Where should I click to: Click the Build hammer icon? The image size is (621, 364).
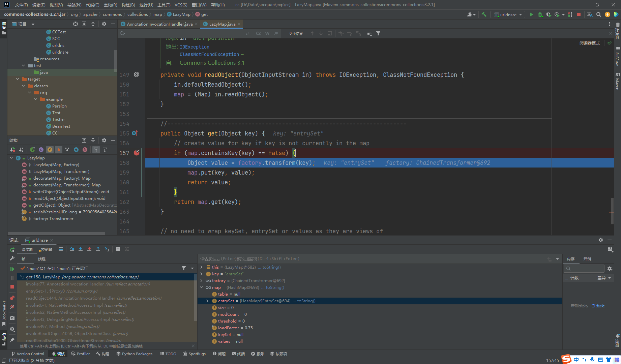click(484, 14)
